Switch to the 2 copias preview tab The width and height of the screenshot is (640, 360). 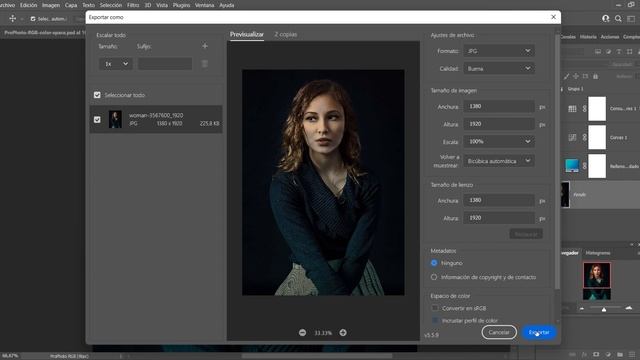[286, 34]
